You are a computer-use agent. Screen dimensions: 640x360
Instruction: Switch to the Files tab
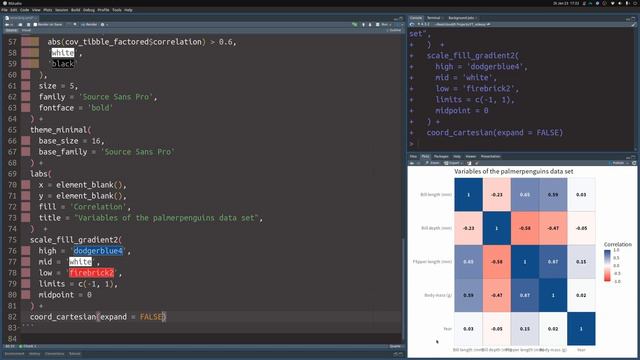click(x=413, y=156)
